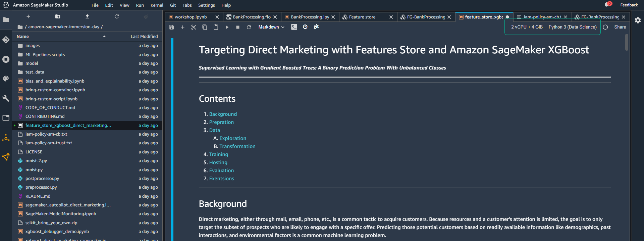Click the Share button
Image resolution: width=644 pixels, height=241 pixels.
620,27
